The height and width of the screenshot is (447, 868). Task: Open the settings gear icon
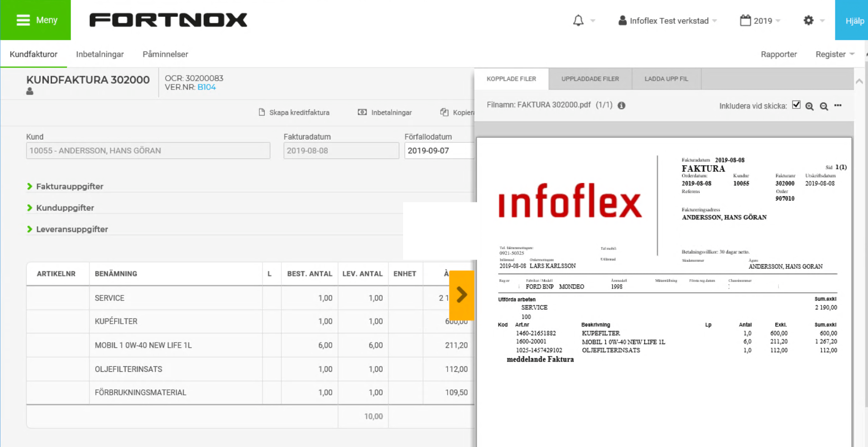click(808, 20)
